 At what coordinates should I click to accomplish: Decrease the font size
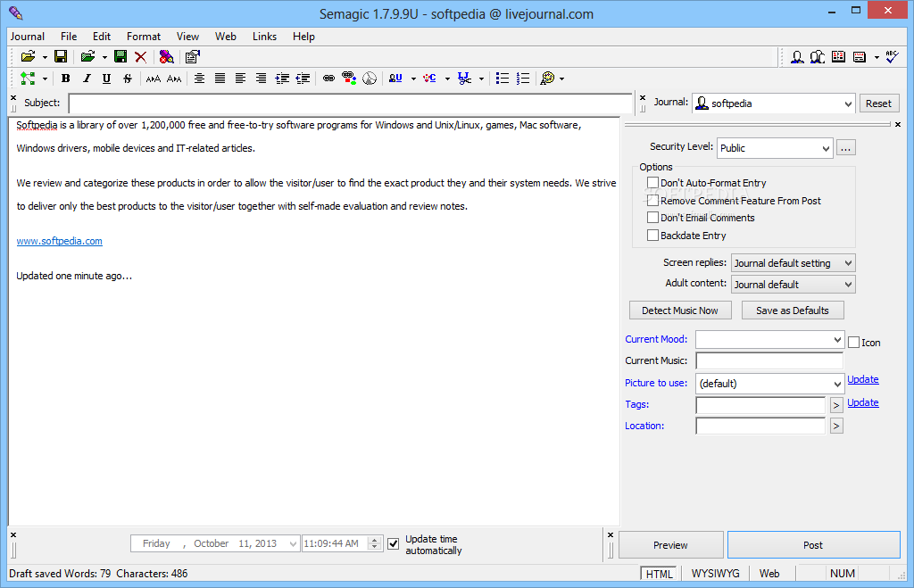(174, 79)
